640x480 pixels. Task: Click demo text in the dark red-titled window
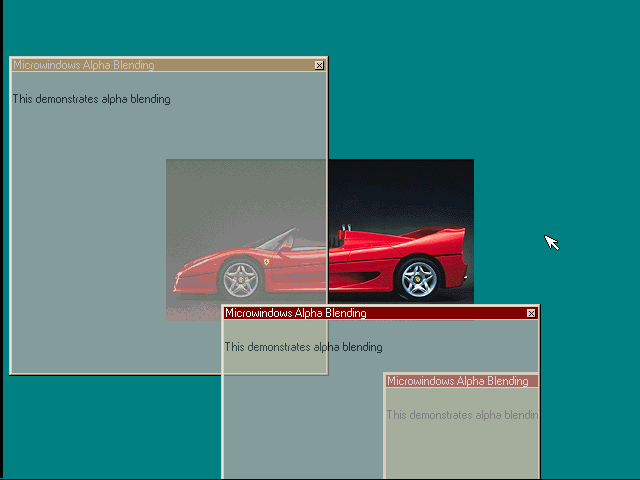303,347
